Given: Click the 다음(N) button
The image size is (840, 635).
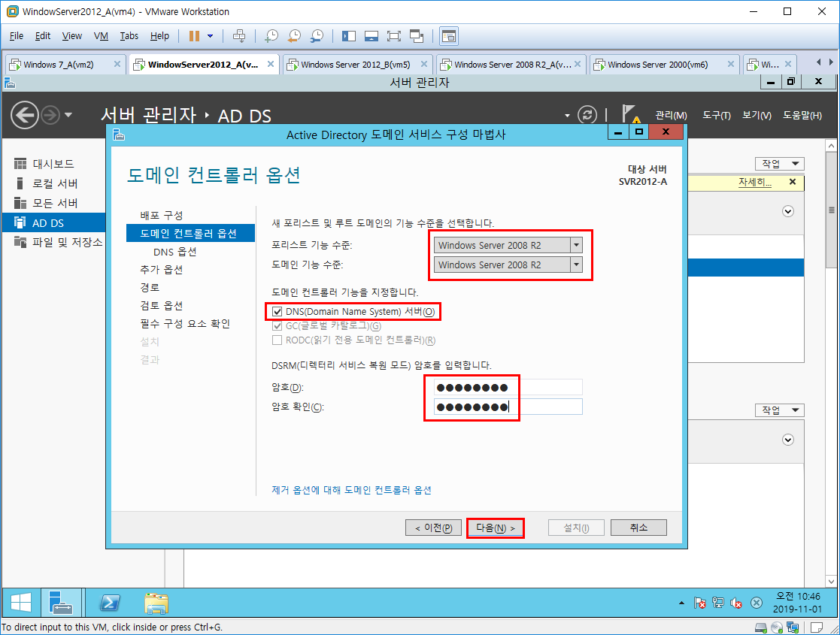Looking at the screenshot, I should [495, 528].
